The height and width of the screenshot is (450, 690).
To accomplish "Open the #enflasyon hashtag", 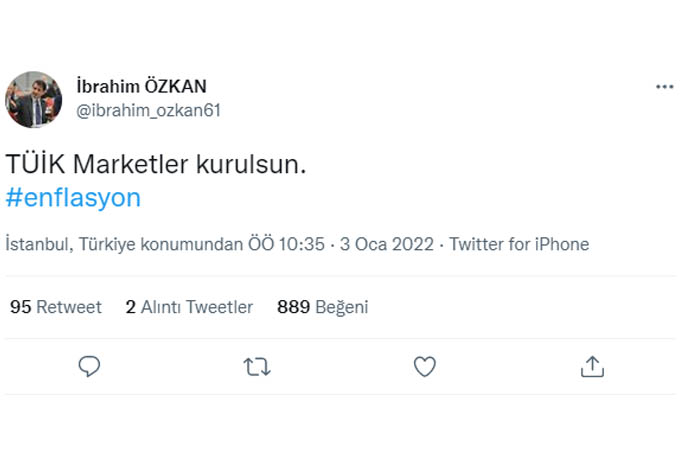I will [x=73, y=198].
